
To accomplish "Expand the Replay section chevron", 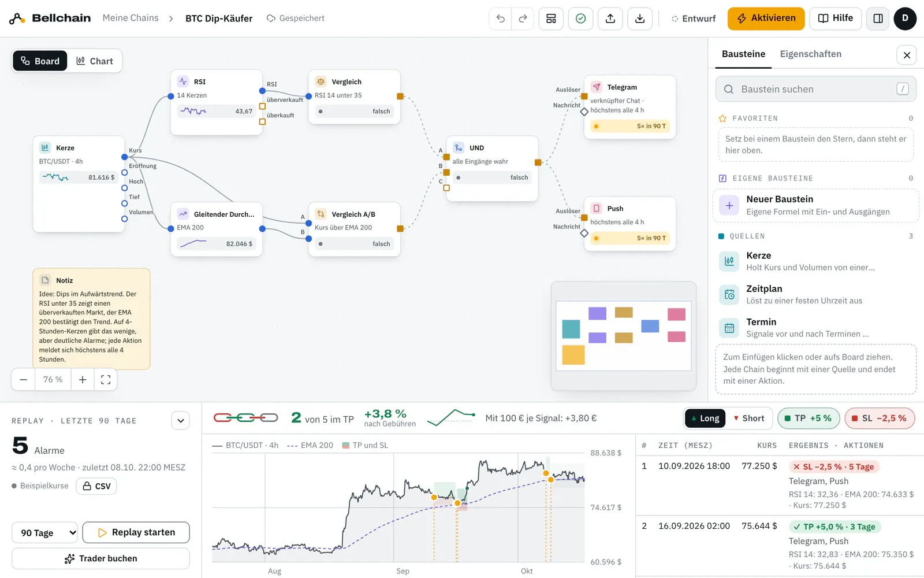I will pyautogui.click(x=181, y=421).
